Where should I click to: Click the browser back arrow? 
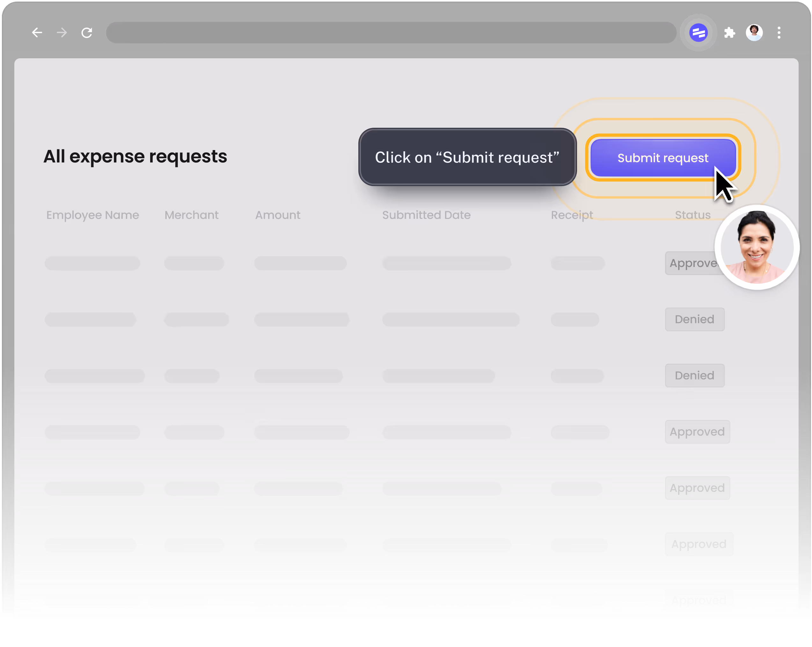coord(37,33)
